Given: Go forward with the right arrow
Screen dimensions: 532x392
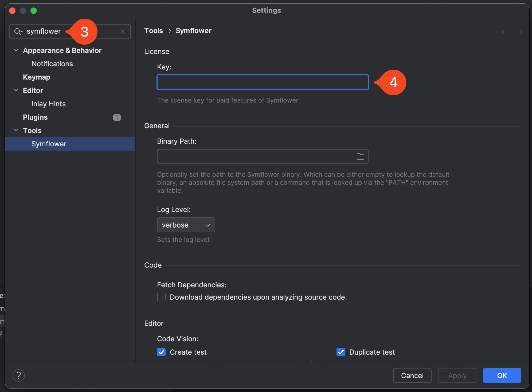Looking at the screenshot, I should pyautogui.click(x=519, y=32).
